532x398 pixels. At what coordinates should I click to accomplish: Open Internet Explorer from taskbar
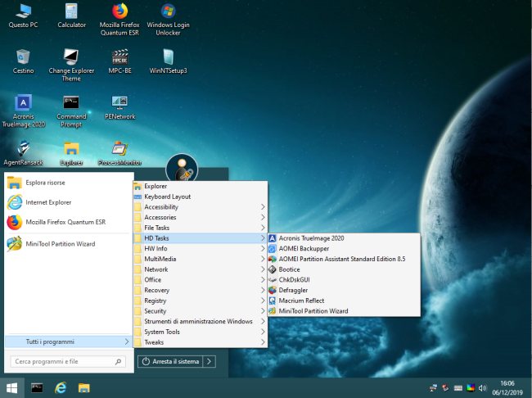tap(61, 388)
